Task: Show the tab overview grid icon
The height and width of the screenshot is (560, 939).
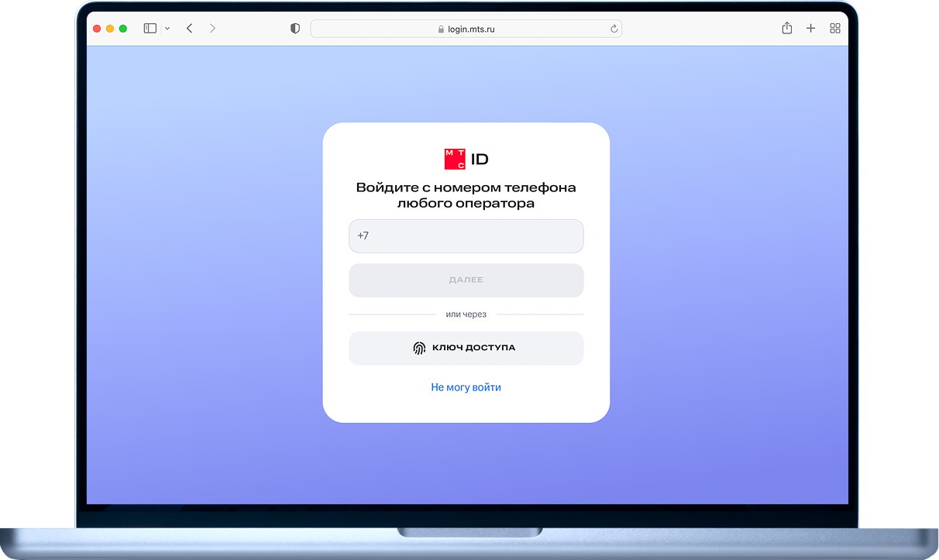Action: (835, 29)
